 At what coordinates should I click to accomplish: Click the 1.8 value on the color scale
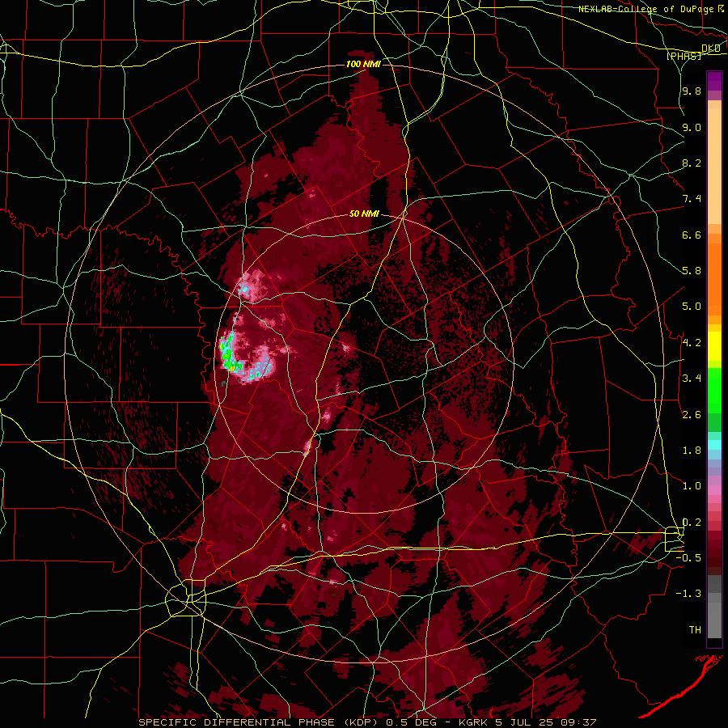tap(692, 451)
